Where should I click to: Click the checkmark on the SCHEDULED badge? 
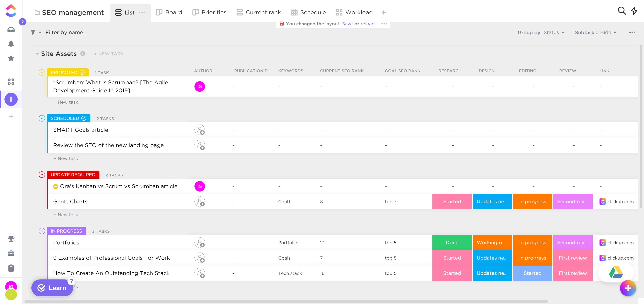pyautogui.click(x=84, y=118)
